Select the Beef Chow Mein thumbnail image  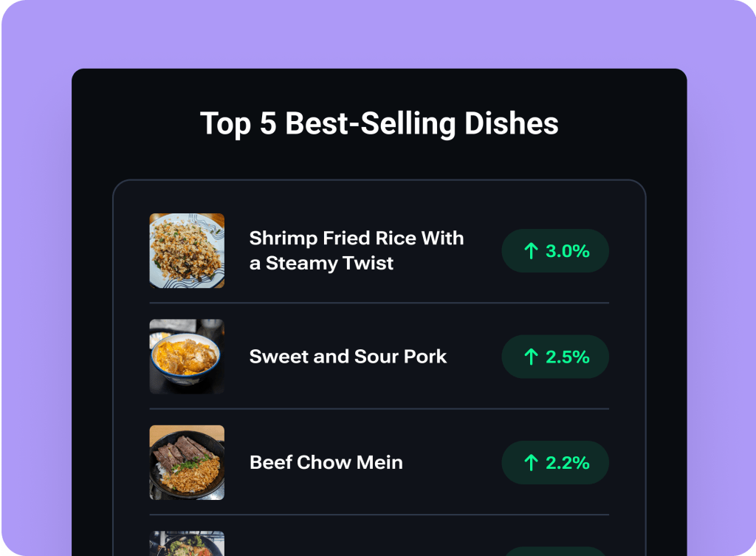pos(187,462)
